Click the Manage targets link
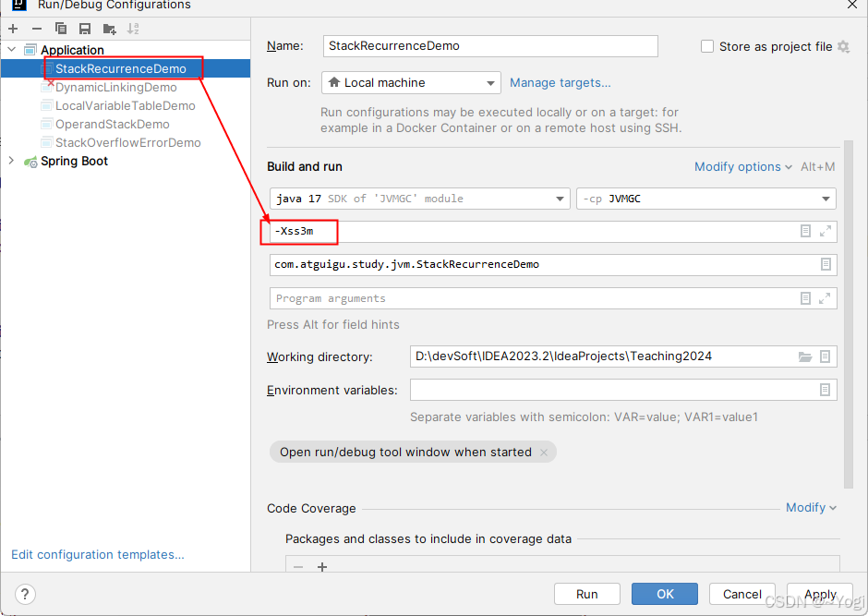Image resolution: width=868 pixels, height=616 pixels. pyautogui.click(x=560, y=83)
